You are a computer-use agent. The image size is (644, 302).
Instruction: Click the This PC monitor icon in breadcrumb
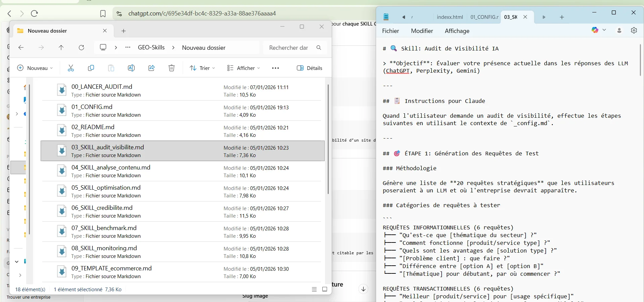pos(103,47)
